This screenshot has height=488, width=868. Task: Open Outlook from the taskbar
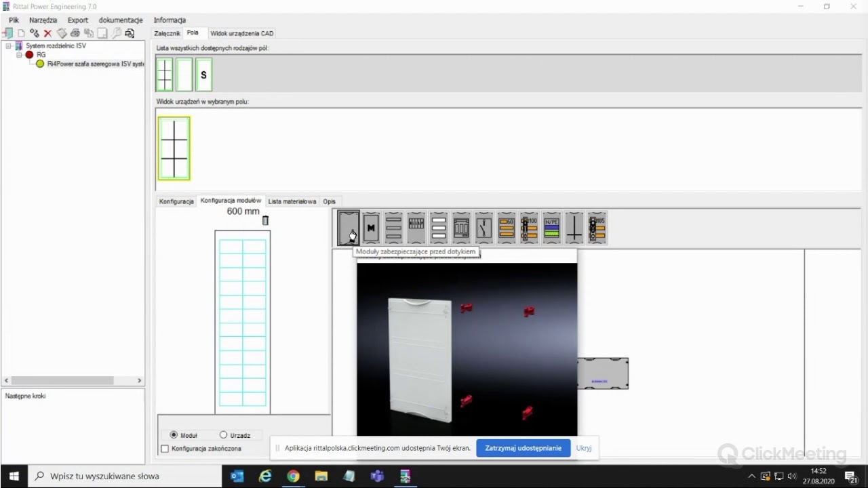237,476
